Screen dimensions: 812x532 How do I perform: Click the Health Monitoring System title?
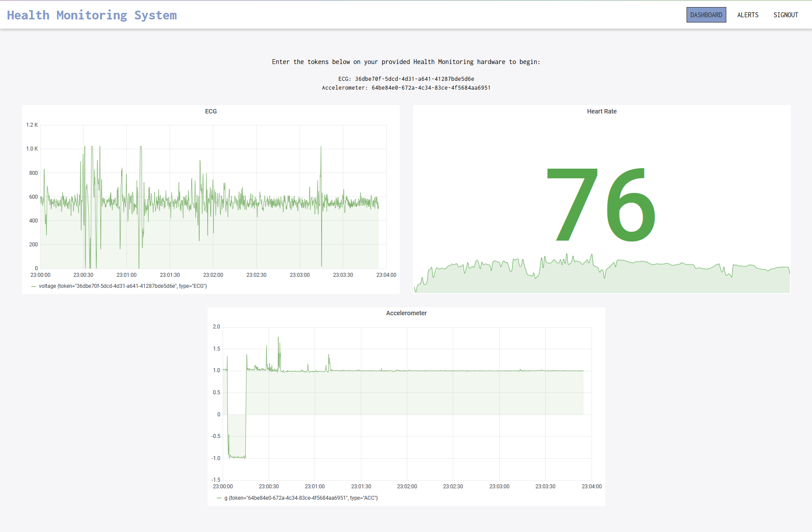92,15
